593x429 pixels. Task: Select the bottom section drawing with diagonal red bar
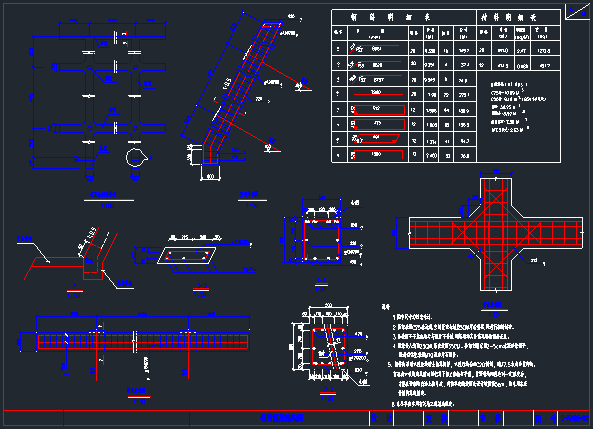tap(328, 344)
